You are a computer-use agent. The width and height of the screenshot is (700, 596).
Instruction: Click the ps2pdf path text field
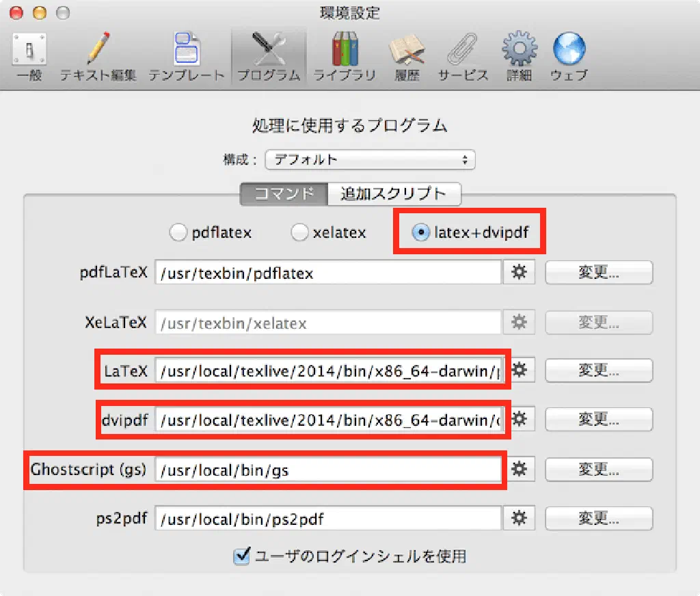[329, 519]
